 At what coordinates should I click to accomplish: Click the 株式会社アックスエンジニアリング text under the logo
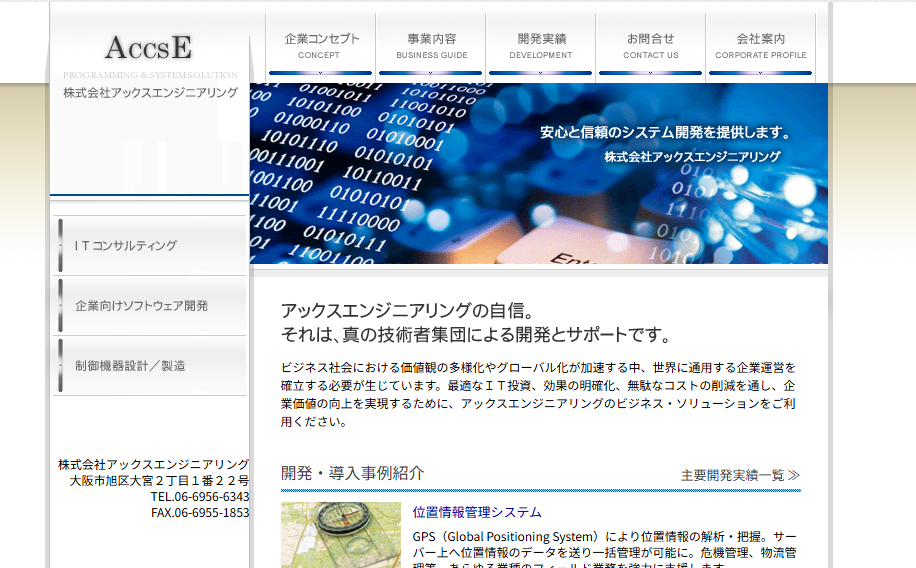(x=151, y=92)
